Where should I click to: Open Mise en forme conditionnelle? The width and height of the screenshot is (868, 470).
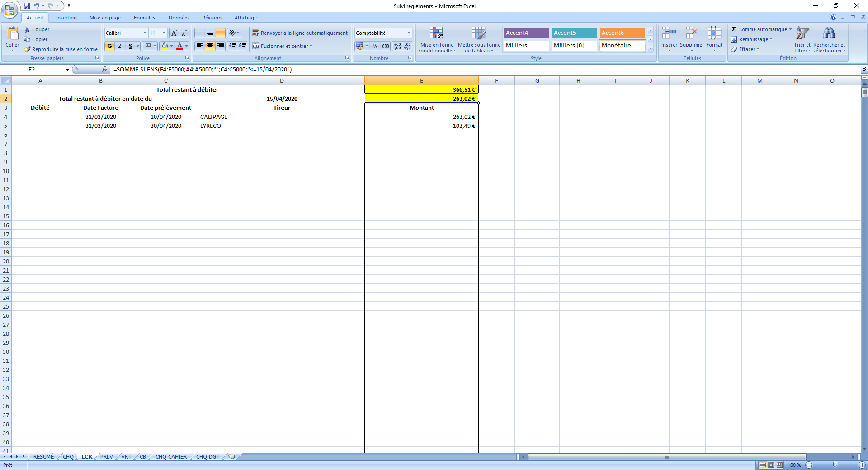(x=437, y=40)
